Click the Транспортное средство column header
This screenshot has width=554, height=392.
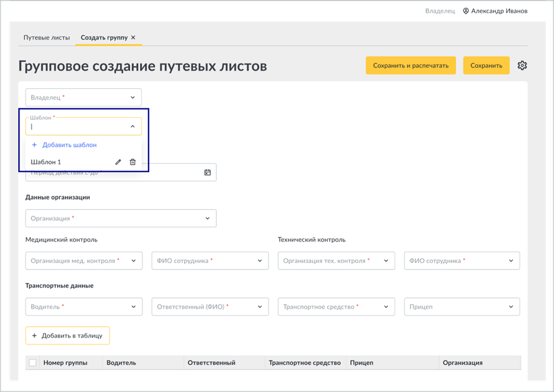click(x=305, y=362)
